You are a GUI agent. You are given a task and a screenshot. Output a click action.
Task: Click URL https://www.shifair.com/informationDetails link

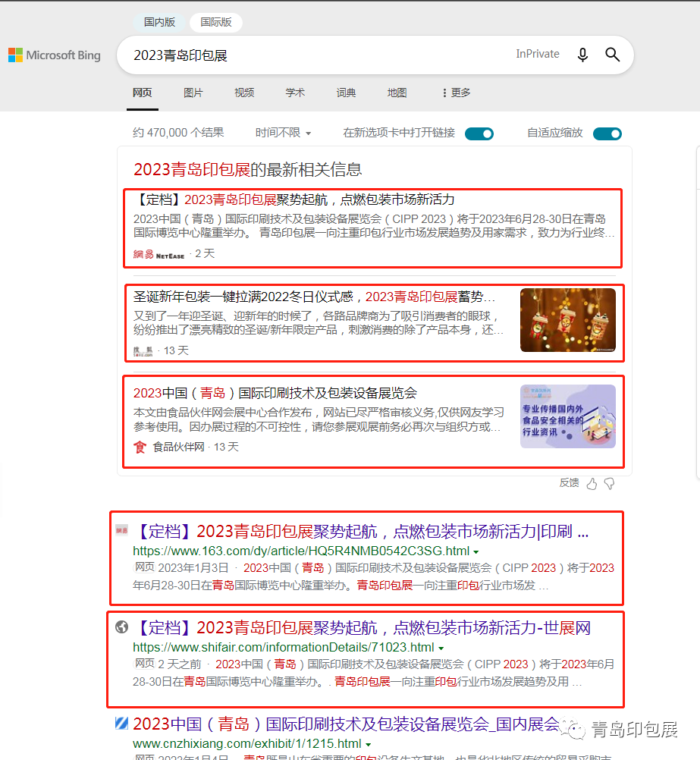tap(284, 648)
